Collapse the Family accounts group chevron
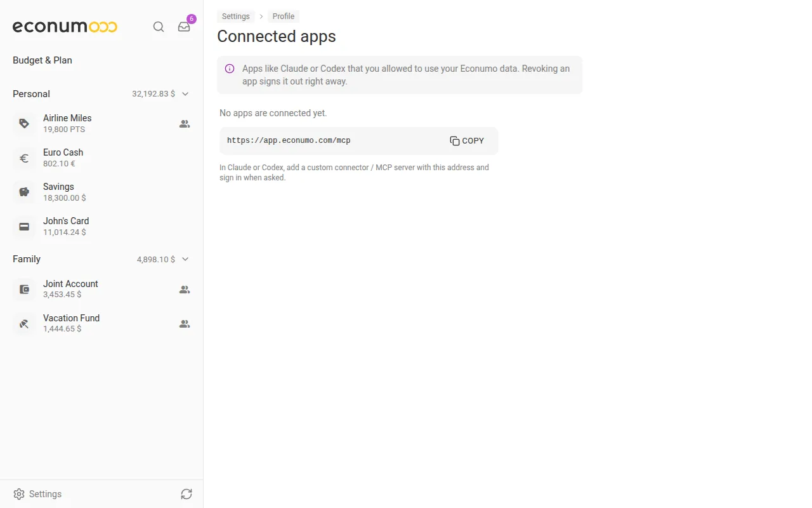Viewport: 812px width, 508px height. pyautogui.click(x=185, y=259)
